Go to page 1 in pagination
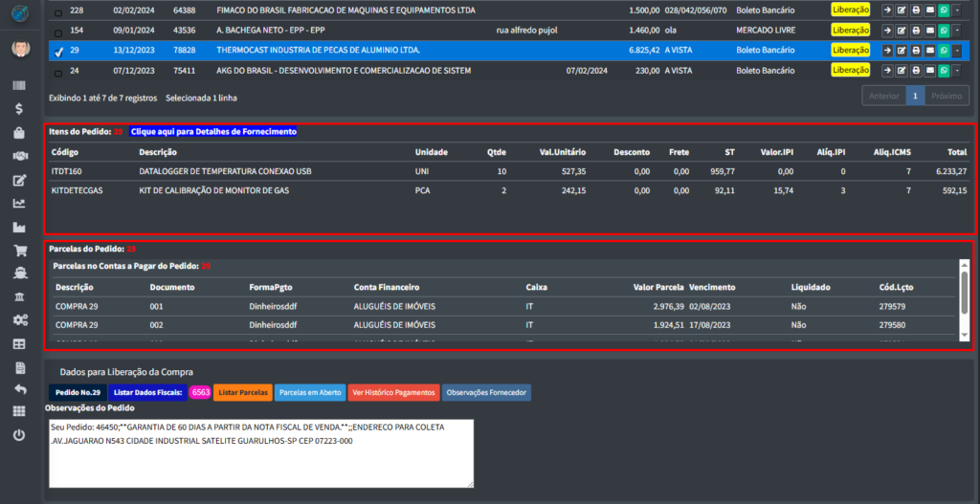The width and height of the screenshot is (980, 504). pyautogui.click(x=915, y=96)
